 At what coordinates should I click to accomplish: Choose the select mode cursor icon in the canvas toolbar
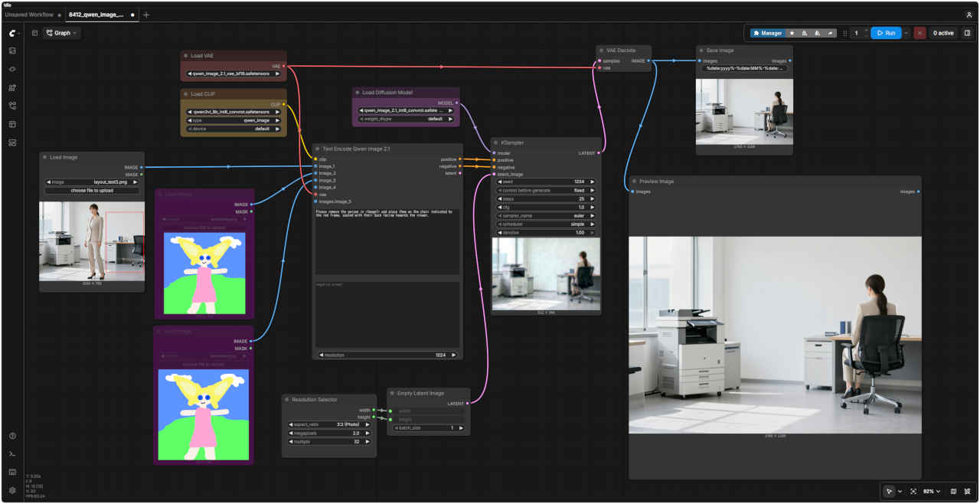[x=889, y=491]
